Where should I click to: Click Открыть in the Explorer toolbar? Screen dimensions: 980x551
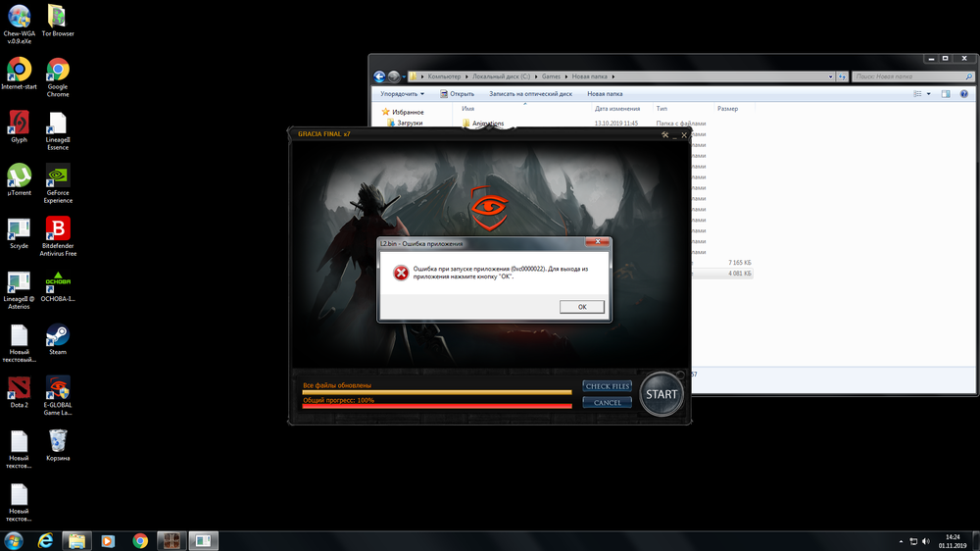point(457,94)
